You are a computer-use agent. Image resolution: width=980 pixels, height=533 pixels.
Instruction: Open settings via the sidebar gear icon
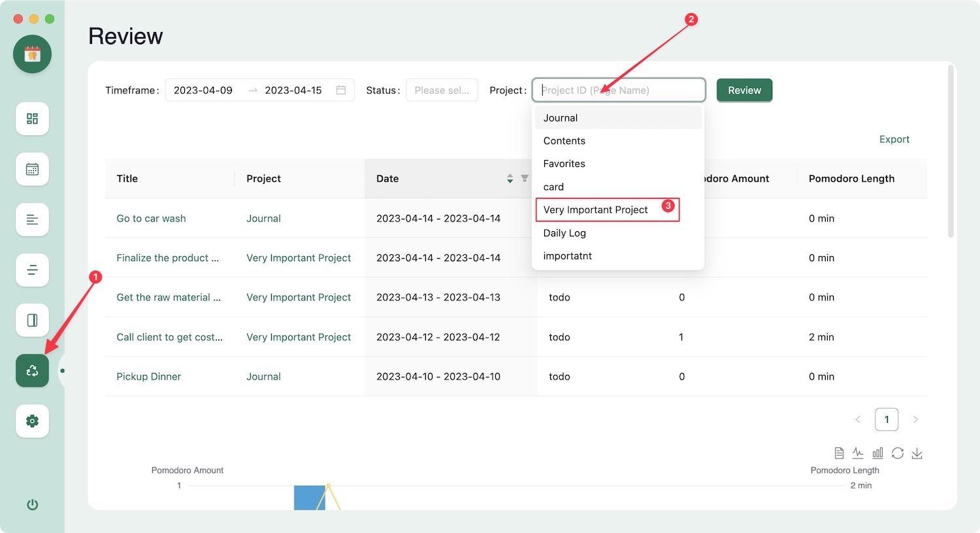coord(32,421)
